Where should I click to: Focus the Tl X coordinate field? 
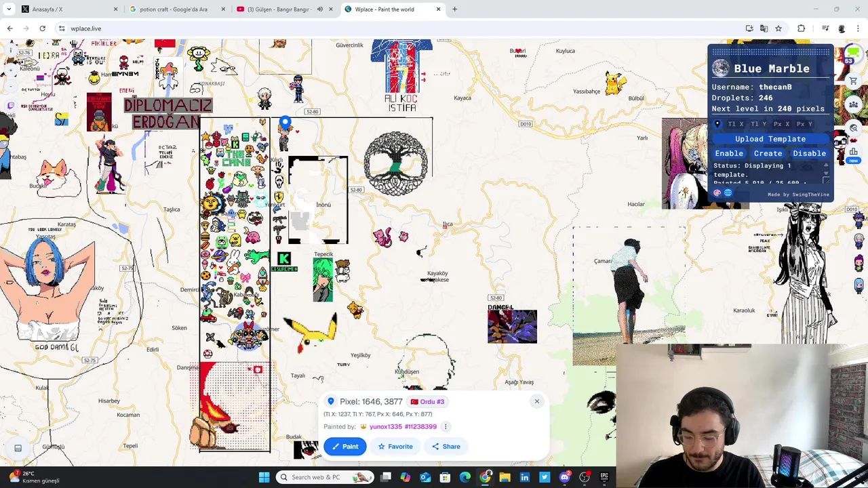click(735, 124)
